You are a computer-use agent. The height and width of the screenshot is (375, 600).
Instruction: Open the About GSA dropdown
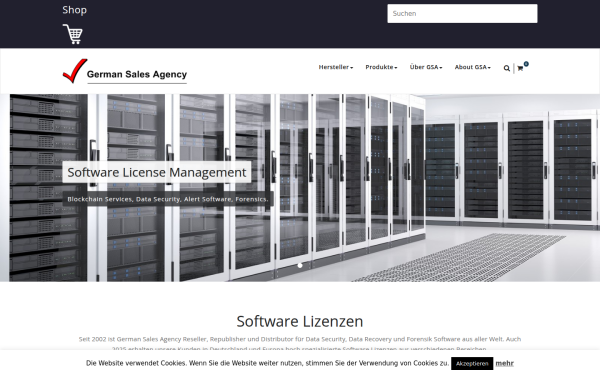click(x=473, y=67)
